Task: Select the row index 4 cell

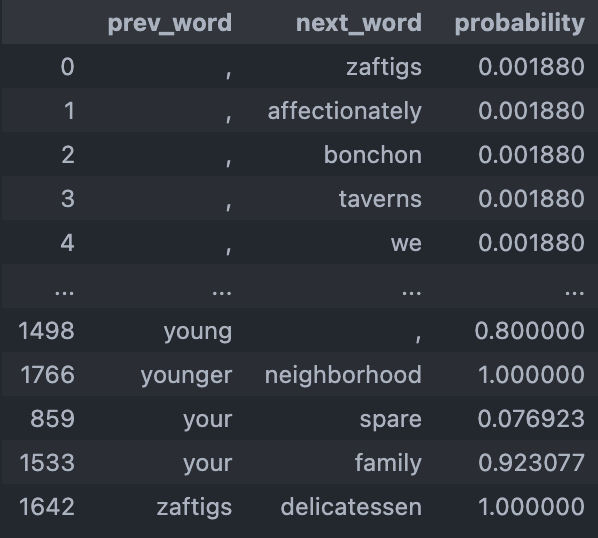Action: pos(68,243)
